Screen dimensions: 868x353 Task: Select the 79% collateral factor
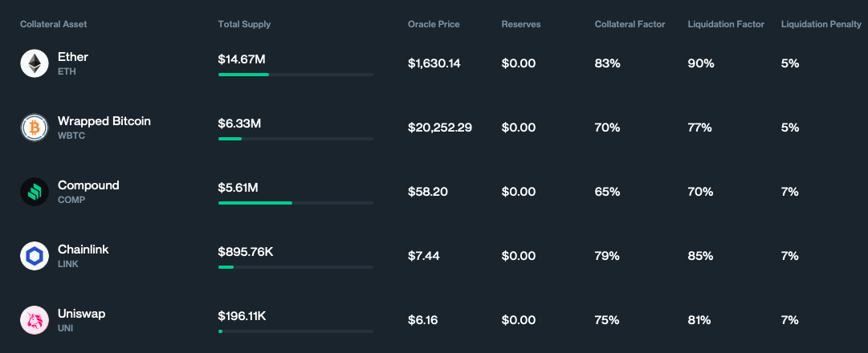[607, 256]
